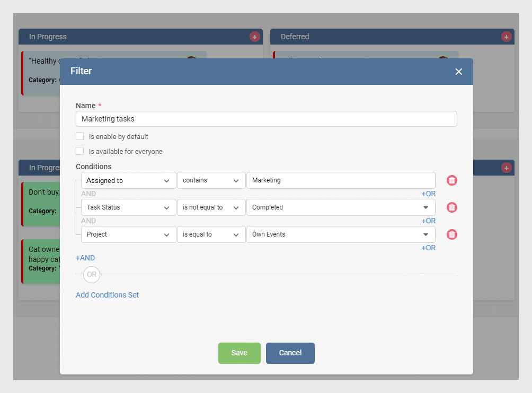Image resolution: width=532 pixels, height=393 pixels.
Task: Click the +AND link
Action: coord(85,258)
